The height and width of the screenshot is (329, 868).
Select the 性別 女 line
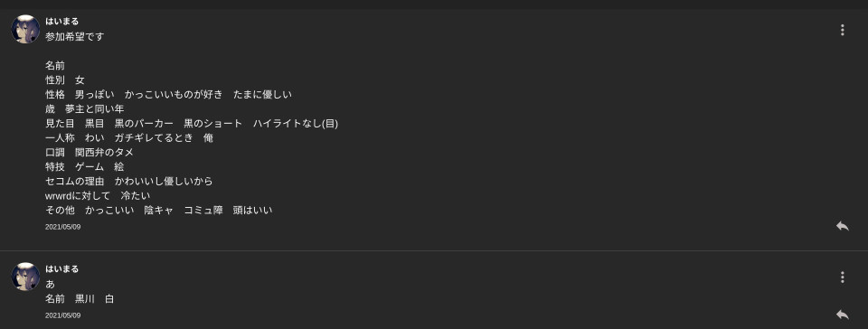(x=65, y=80)
